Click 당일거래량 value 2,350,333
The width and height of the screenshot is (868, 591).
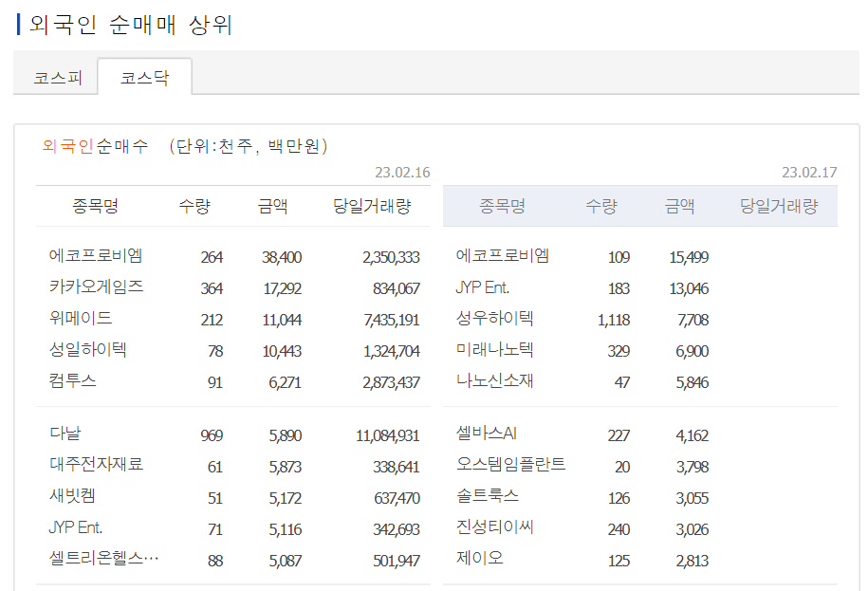click(392, 257)
